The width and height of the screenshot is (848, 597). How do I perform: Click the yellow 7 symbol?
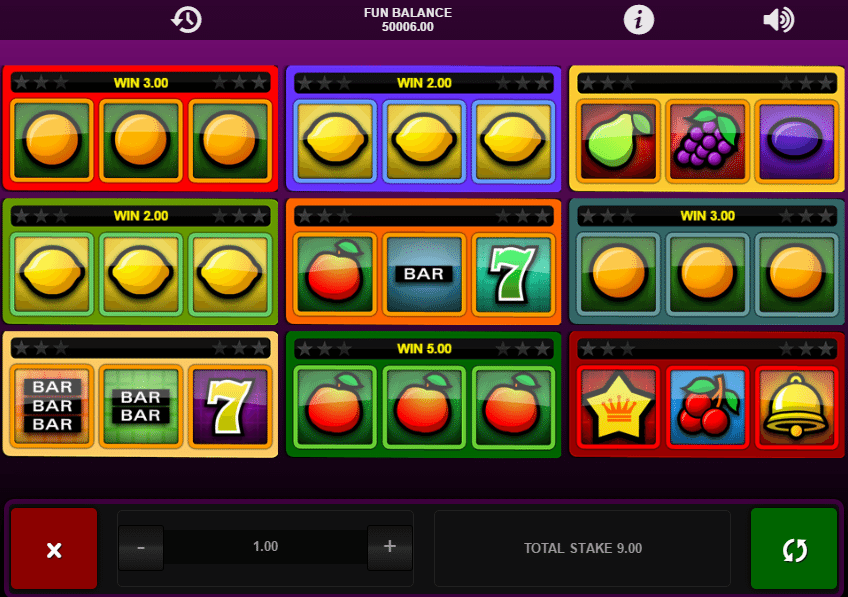coord(230,407)
